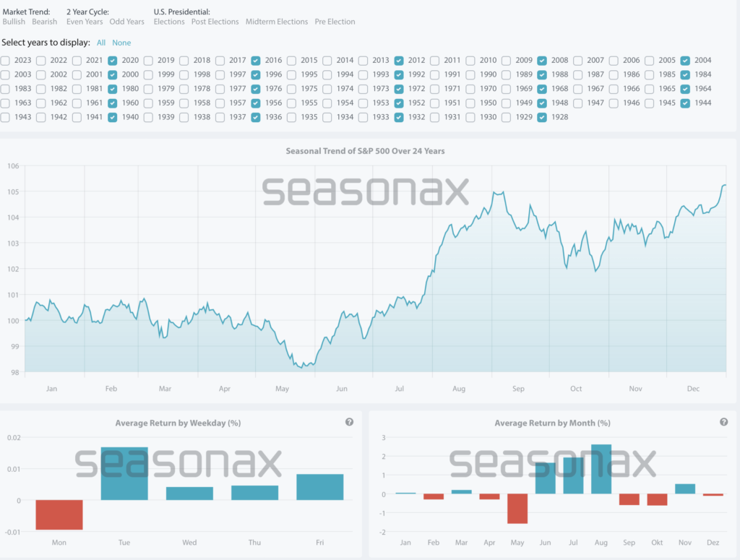Viewport: 740px width, 560px height.
Task: Uncheck the 2020 year checkbox
Action: point(113,61)
